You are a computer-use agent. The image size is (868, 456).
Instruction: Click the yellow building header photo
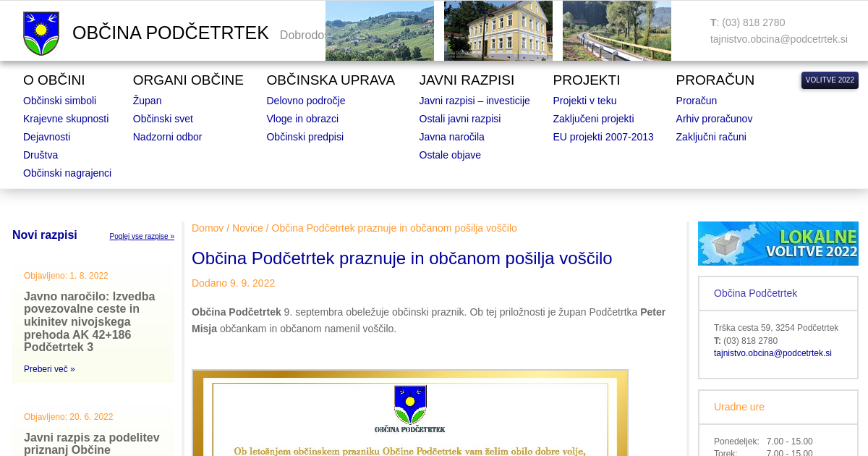click(498, 31)
